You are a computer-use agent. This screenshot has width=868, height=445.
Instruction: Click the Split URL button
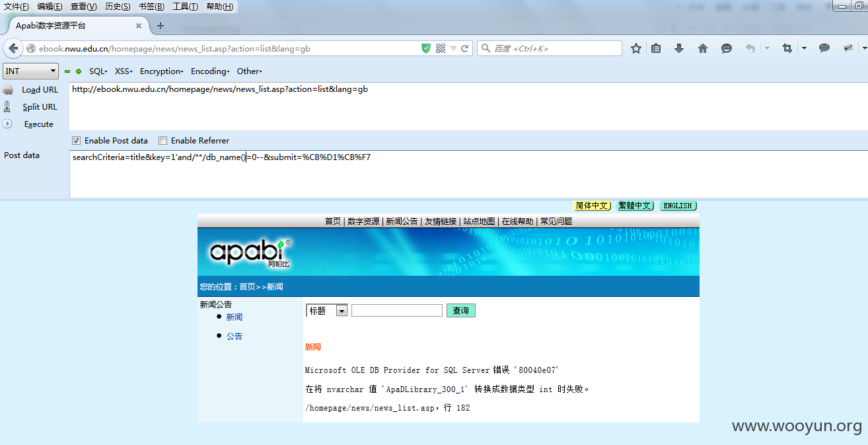40,107
